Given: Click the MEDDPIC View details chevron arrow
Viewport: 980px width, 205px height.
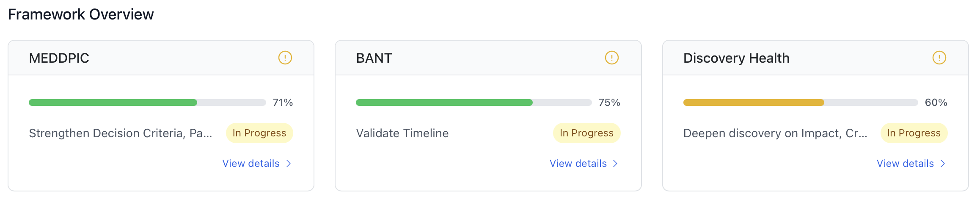Looking at the screenshot, I should pyautogui.click(x=289, y=163).
